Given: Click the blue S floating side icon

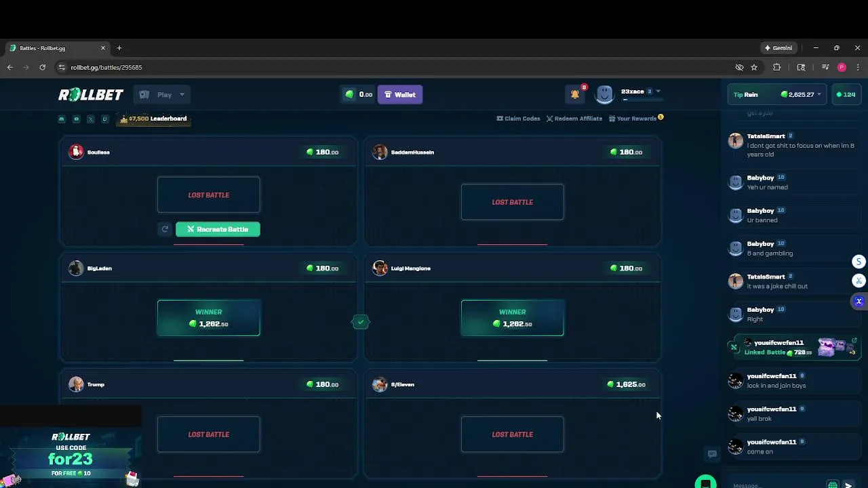Looking at the screenshot, I should tap(859, 262).
